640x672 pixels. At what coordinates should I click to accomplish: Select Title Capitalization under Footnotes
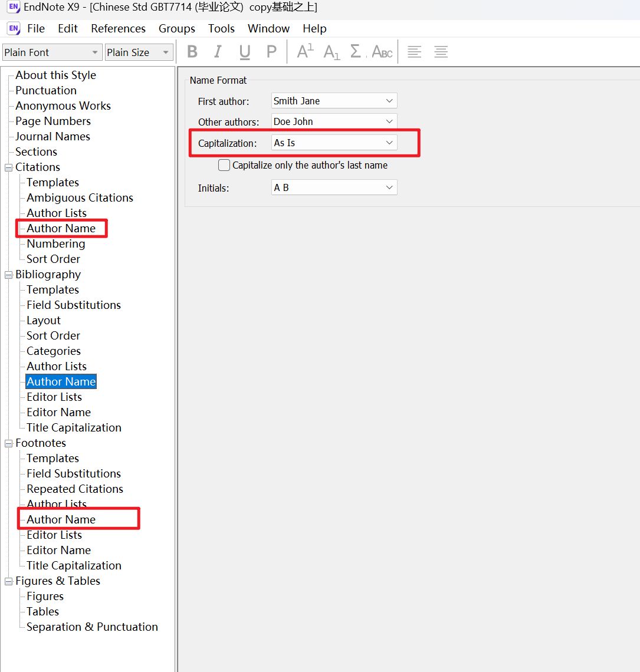point(74,566)
